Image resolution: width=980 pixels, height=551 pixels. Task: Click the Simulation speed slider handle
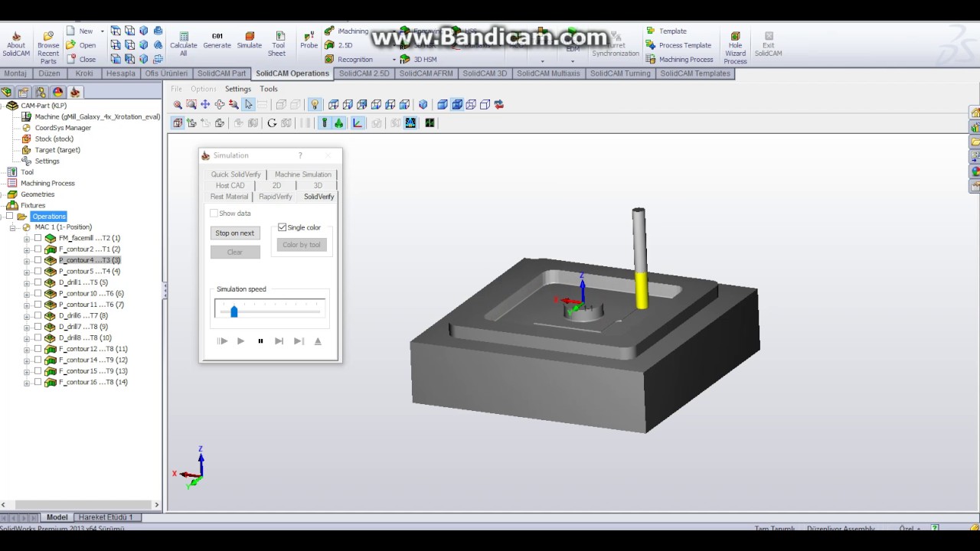[234, 311]
